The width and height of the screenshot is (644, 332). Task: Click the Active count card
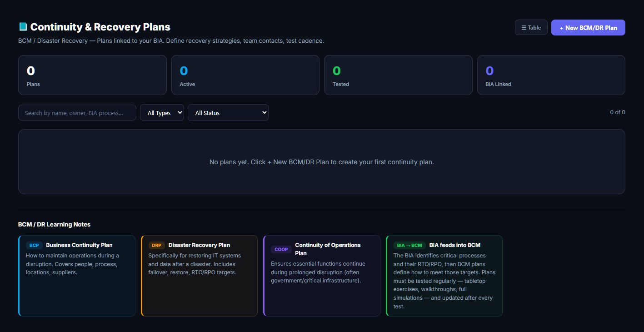tap(245, 75)
